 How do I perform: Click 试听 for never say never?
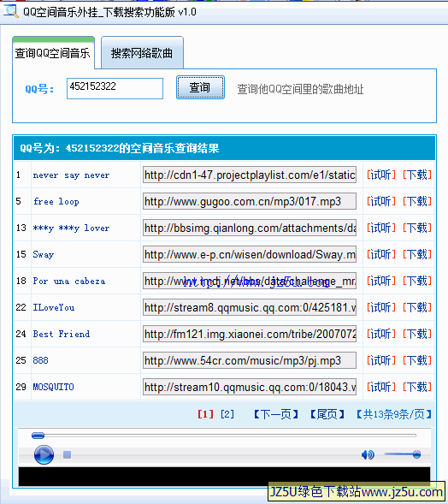[x=380, y=175]
